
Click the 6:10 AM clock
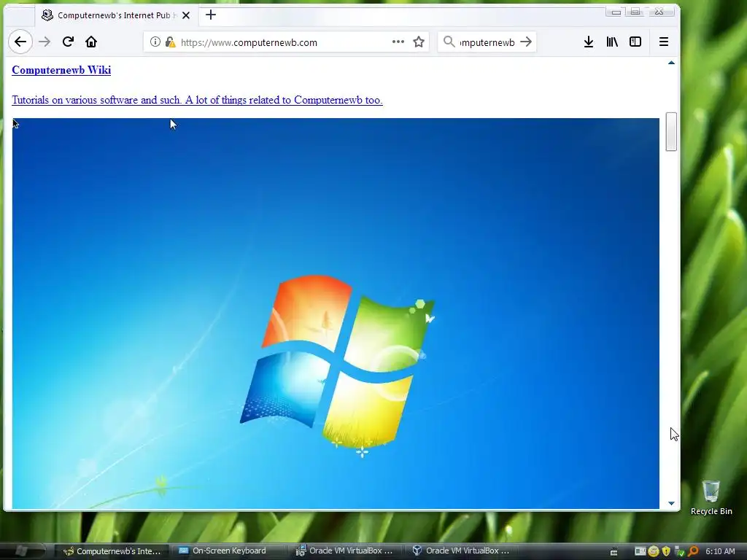(x=720, y=551)
